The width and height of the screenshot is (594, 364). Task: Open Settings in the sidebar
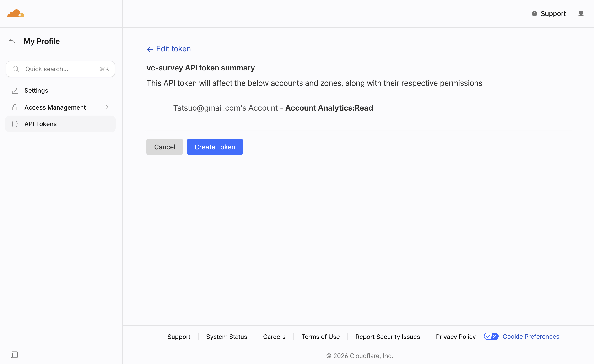[x=60, y=91]
